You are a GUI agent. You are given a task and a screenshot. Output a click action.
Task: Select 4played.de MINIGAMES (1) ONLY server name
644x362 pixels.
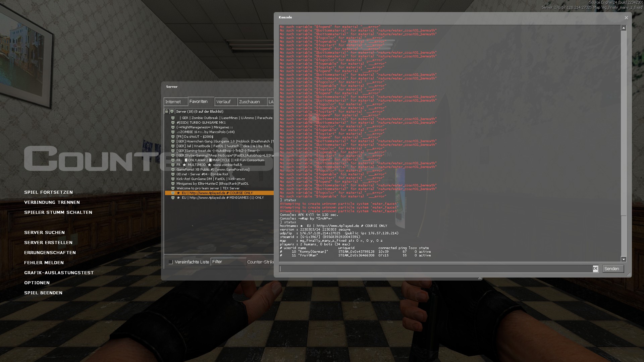[220, 198]
